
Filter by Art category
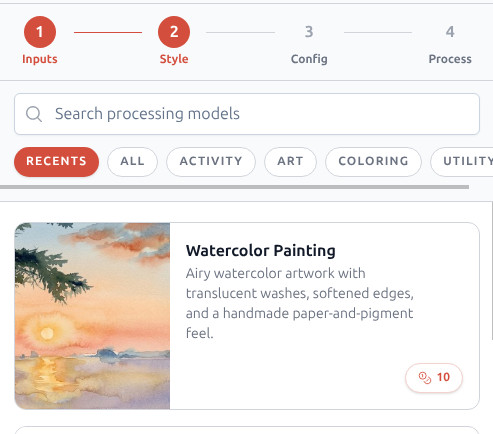click(290, 162)
